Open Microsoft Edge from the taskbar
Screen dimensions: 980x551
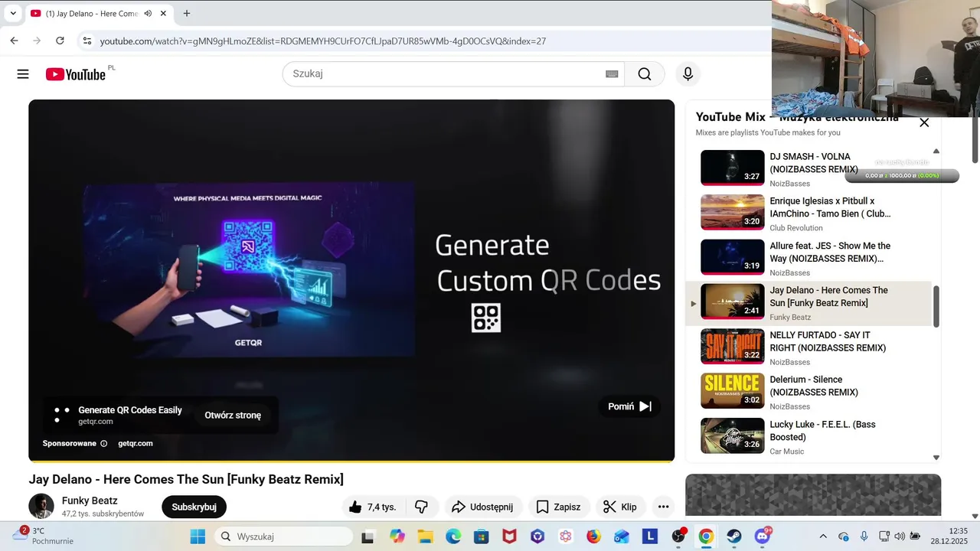pyautogui.click(x=453, y=536)
